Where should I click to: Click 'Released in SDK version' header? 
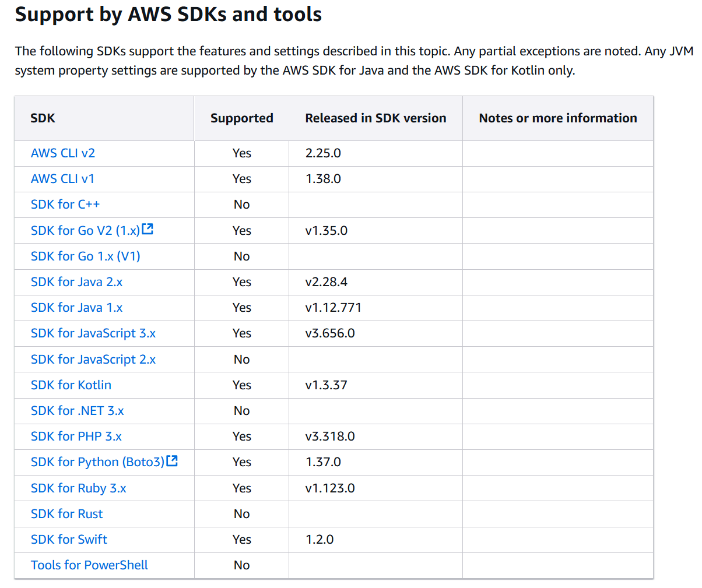click(x=375, y=118)
